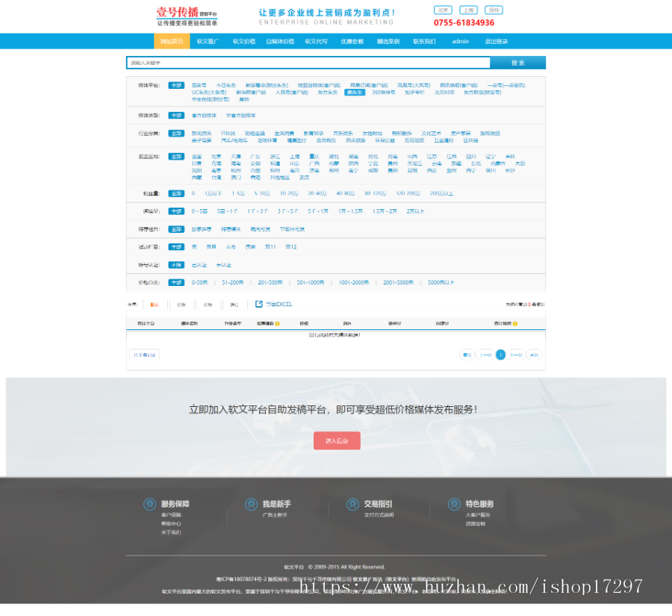Filter activity by 双11
Image resolution: width=672 pixels, height=616 pixels.
pyautogui.click(x=270, y=247)
